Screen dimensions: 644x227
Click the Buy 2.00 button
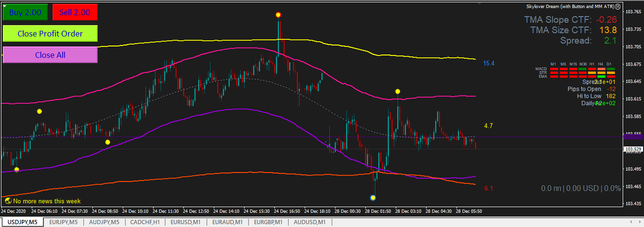coord(25,12)
